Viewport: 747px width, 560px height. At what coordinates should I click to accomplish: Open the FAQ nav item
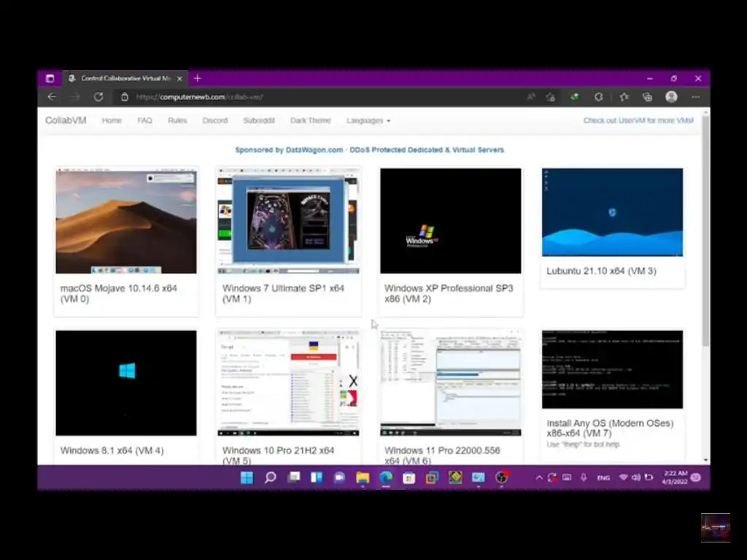145,120
